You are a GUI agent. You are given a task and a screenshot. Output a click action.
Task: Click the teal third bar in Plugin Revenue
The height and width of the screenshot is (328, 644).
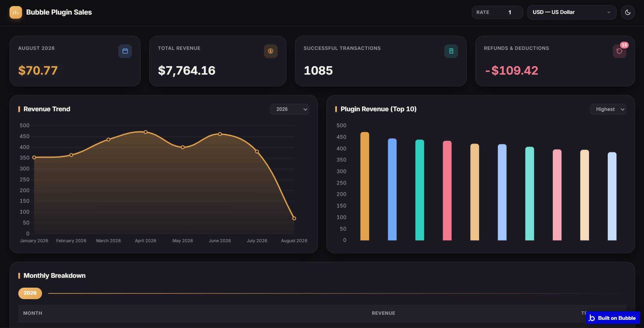click(x=420, y=190)
